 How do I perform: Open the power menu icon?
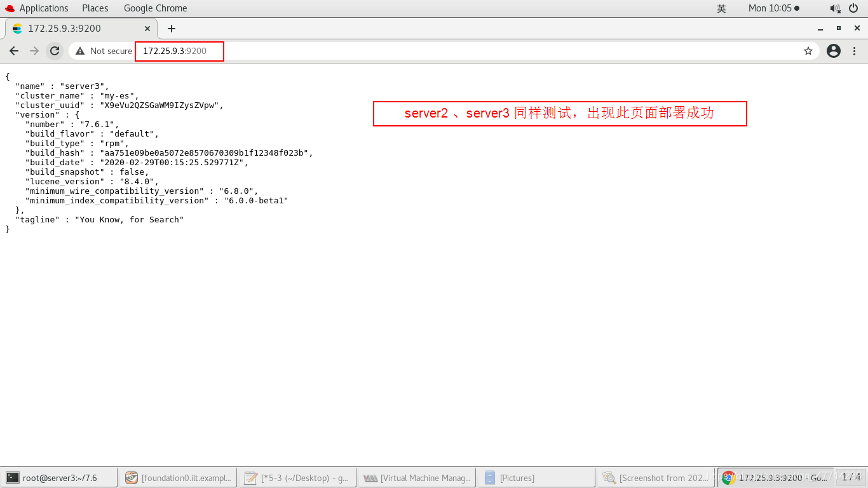[853, 8]
